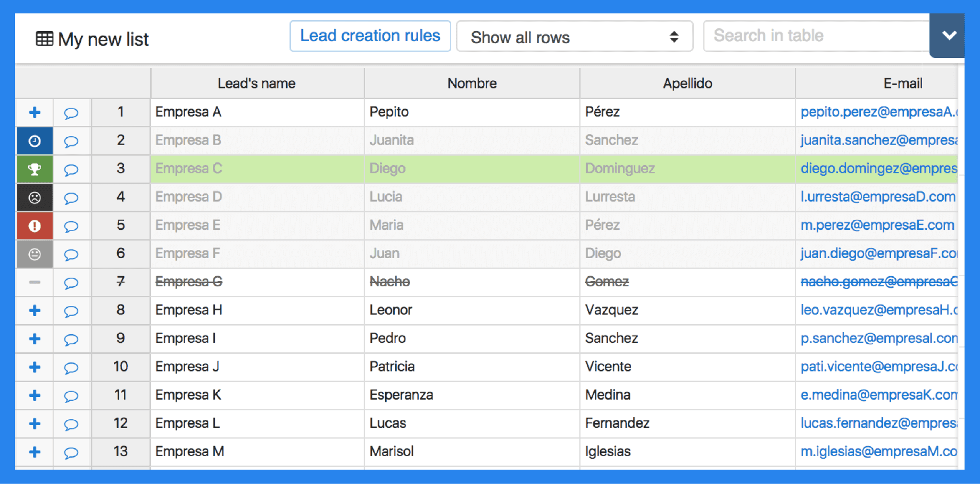
Task: Open comments bubble for row 4
Action: 71,198
